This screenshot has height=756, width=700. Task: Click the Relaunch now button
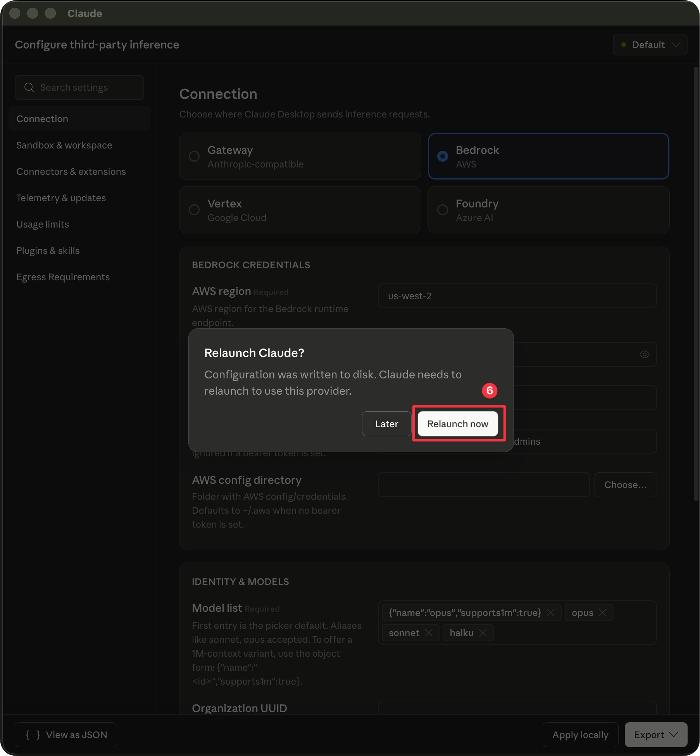pos(458,424)
